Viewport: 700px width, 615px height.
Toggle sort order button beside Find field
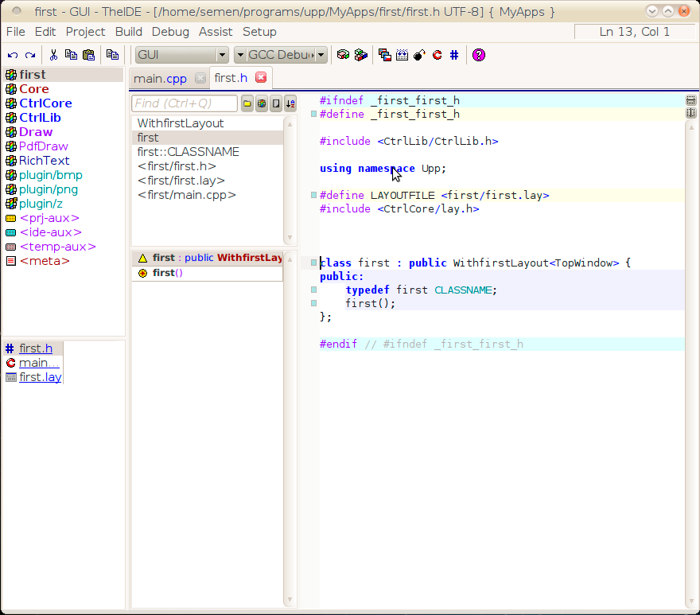point(290,103)
